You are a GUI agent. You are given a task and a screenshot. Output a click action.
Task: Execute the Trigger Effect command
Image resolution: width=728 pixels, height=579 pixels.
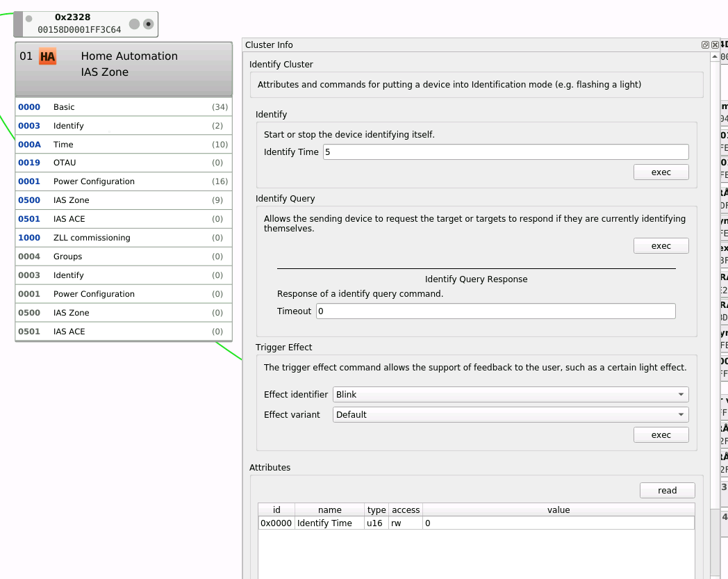click(x=661, y=435)
